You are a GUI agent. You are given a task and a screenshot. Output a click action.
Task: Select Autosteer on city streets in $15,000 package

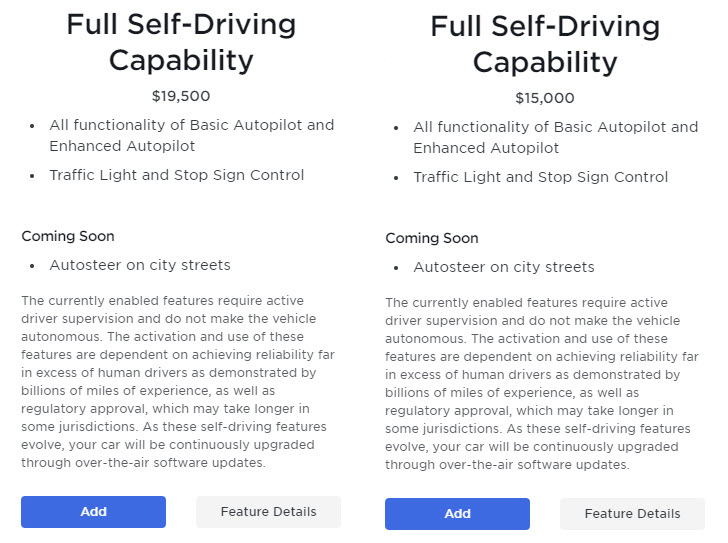504,267
